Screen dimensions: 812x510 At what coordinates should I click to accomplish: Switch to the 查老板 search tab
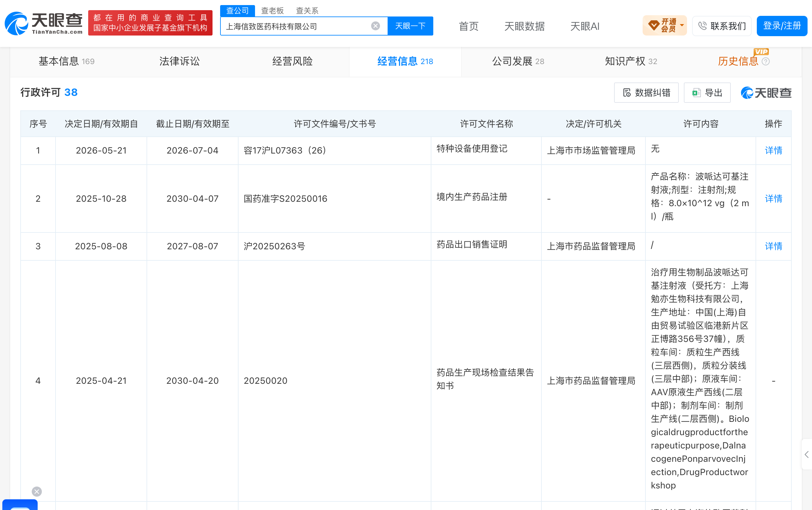[x=272, y=11]
